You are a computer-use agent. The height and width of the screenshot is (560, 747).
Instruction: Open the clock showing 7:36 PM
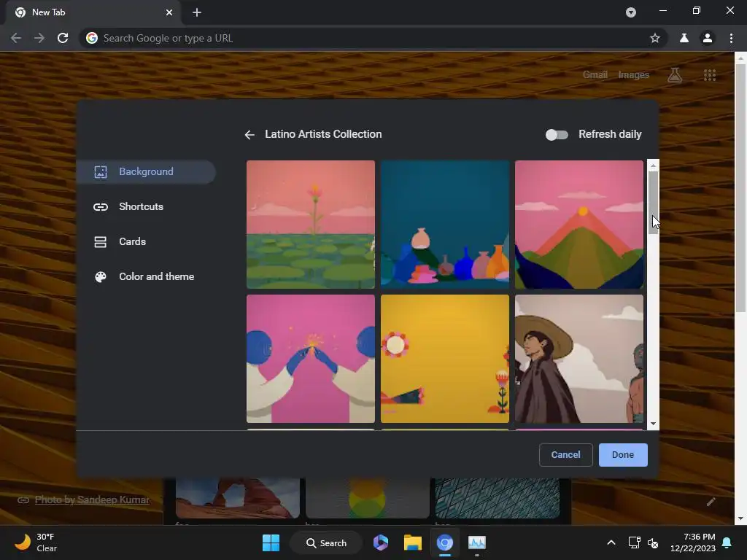[x=693, y=542]
